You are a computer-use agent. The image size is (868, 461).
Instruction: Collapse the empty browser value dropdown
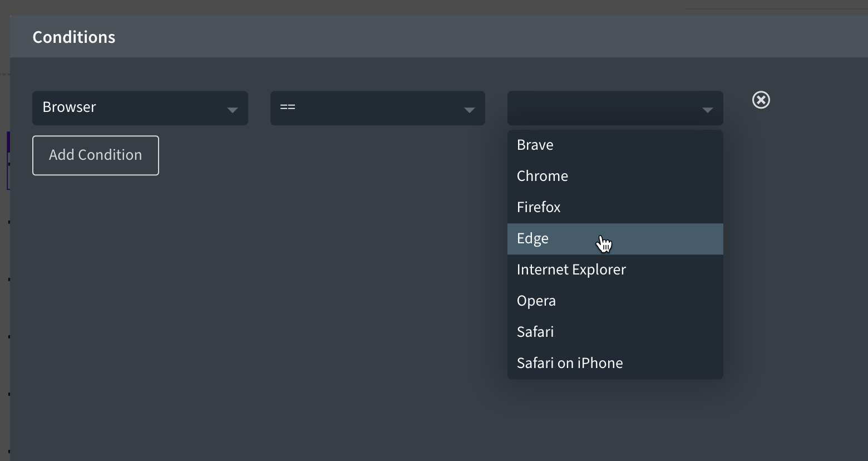pyautogui.click(x=615, y=108)
